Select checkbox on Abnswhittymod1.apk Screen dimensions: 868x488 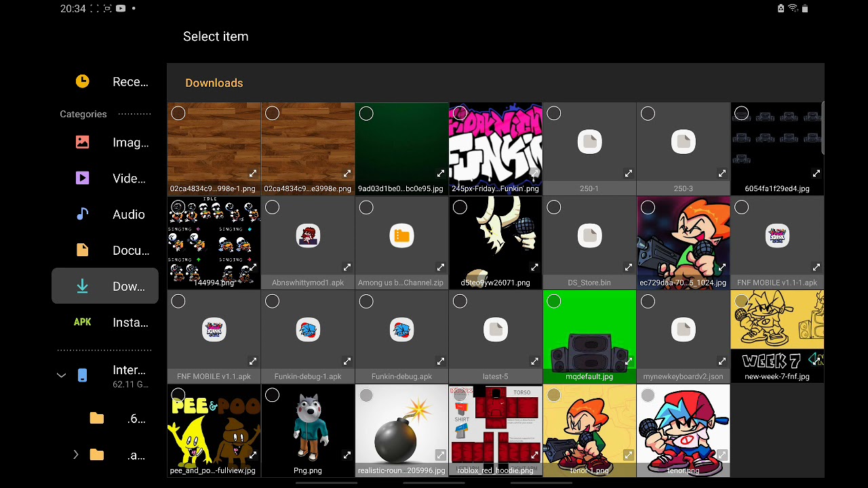(272, 207)
